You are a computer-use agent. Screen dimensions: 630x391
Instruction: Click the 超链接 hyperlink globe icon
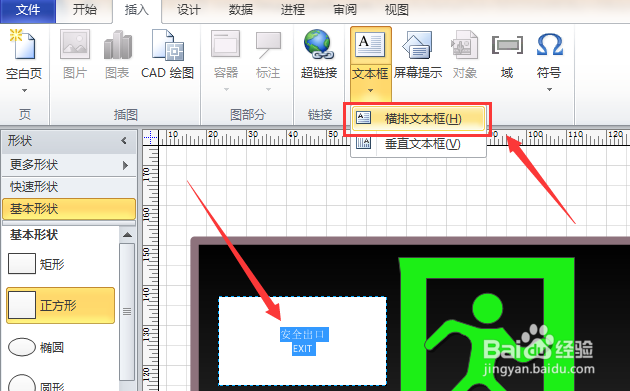318,43
